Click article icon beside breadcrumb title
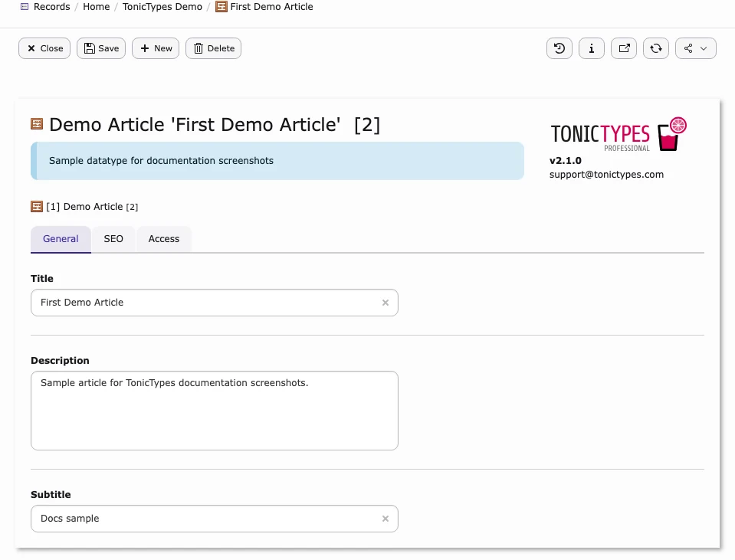Screen dimensions: 735x560 (x=221, y=7)
